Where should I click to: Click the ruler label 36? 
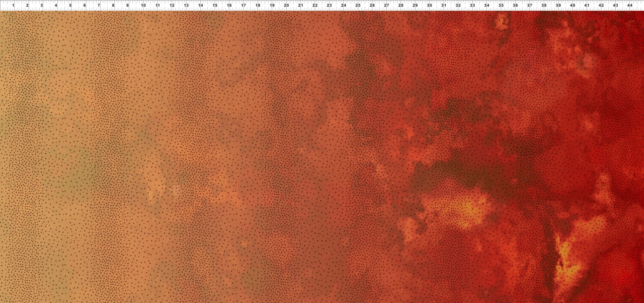[515, 5]
